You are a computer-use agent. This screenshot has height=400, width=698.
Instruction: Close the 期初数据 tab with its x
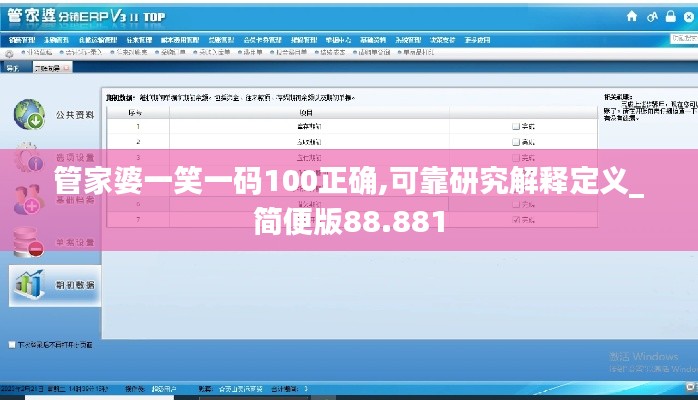tap(66, 68)
